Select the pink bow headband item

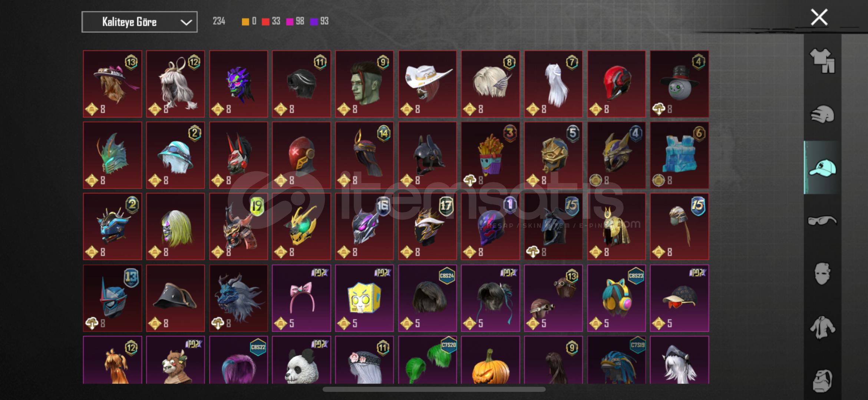tap(301, 298)
